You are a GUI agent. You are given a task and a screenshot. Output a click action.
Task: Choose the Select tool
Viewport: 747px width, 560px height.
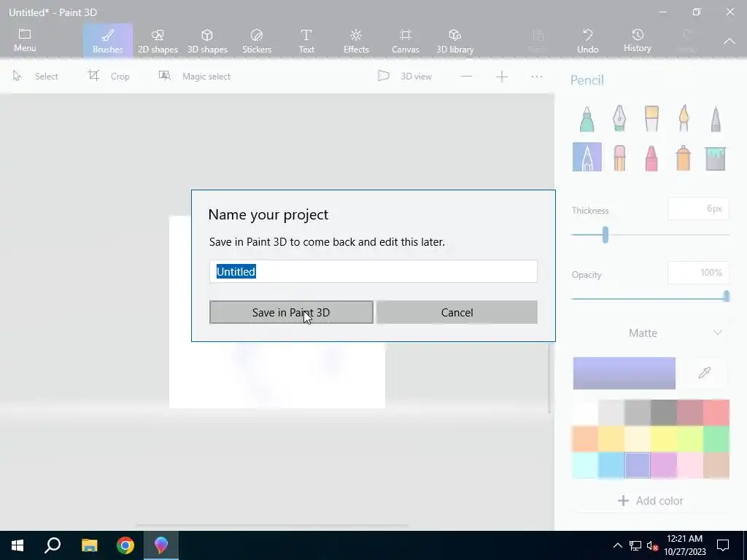36,76
